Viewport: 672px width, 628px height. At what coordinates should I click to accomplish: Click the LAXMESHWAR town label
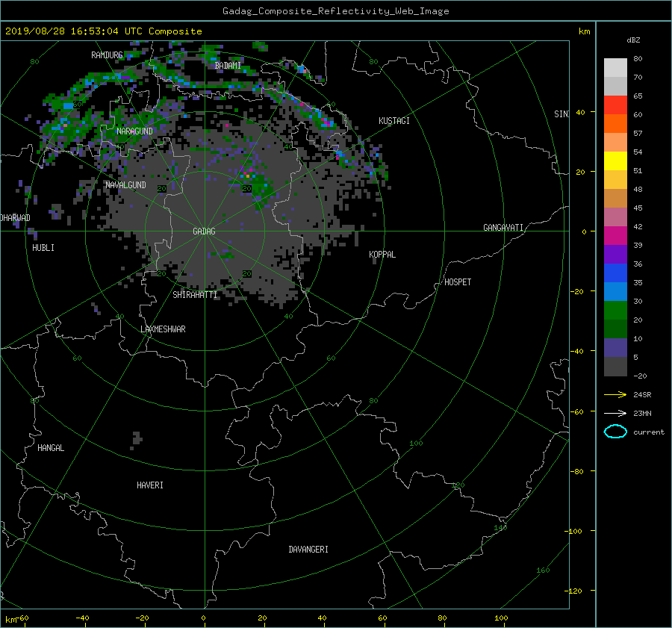point(163,329)
